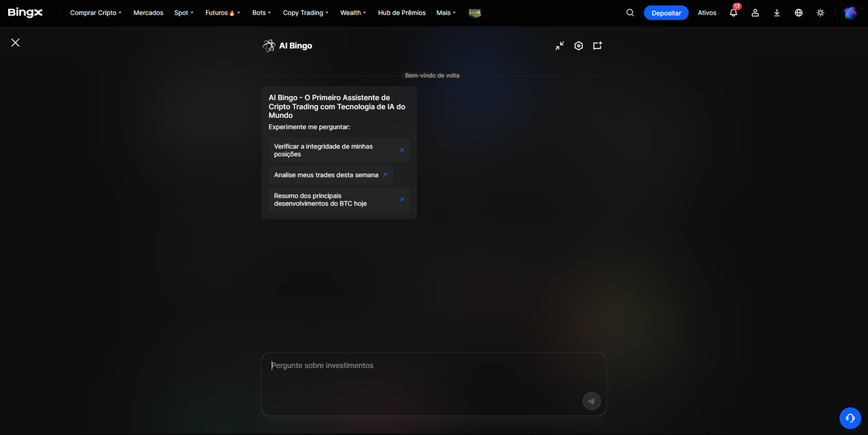Select 'Analise meus trades desta semana' suggestion
The height and width of the screenshot is (435, 868).
coord(330,174)
